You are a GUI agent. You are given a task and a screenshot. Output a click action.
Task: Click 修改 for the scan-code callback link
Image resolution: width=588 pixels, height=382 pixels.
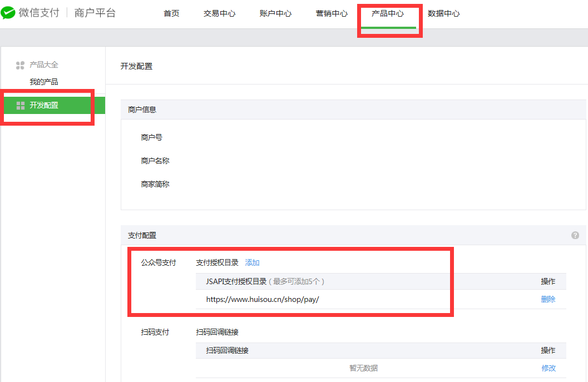coord(549,368)
